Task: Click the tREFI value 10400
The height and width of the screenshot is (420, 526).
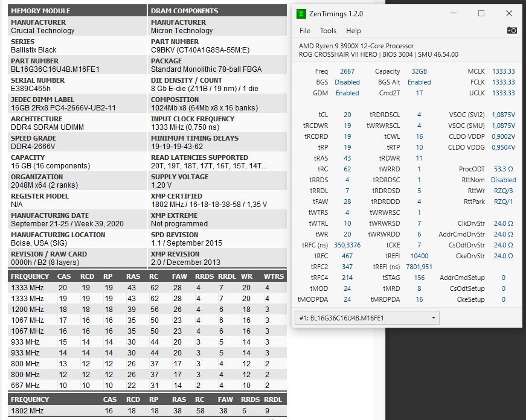Action: [419, 256]
